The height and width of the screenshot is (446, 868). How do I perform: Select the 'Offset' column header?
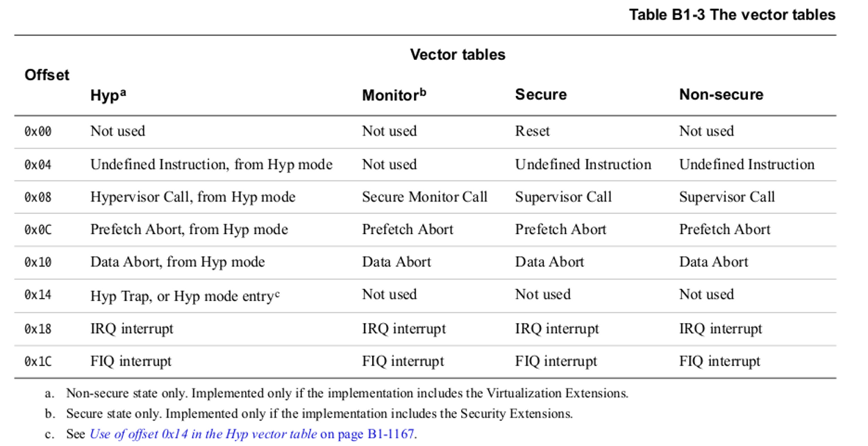[x=47, y=75]
